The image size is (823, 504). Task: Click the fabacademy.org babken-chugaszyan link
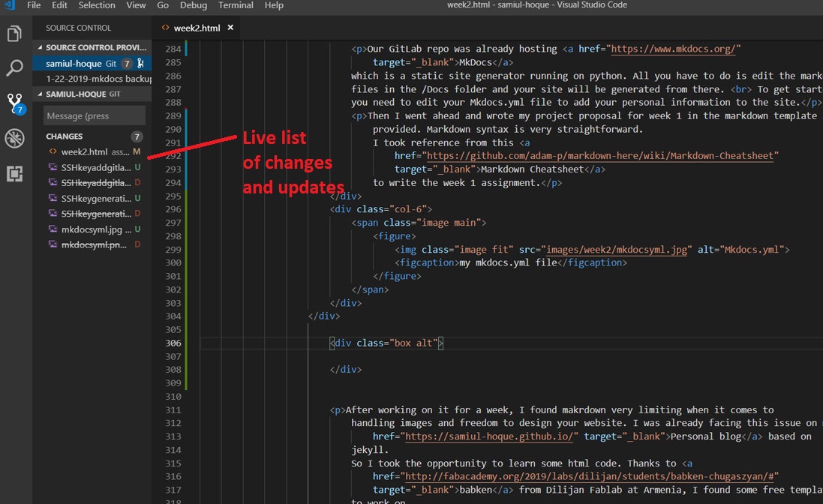coord(588,476)
